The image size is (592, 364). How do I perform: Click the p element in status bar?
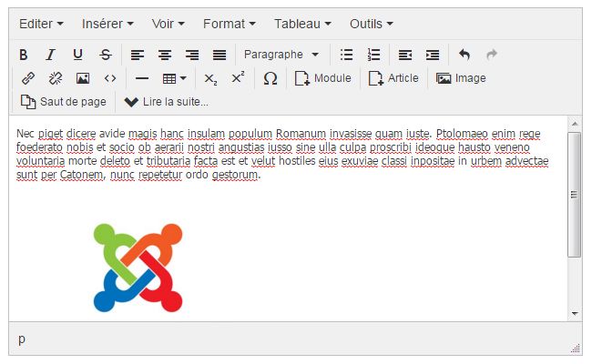click(x=22, y=339)
